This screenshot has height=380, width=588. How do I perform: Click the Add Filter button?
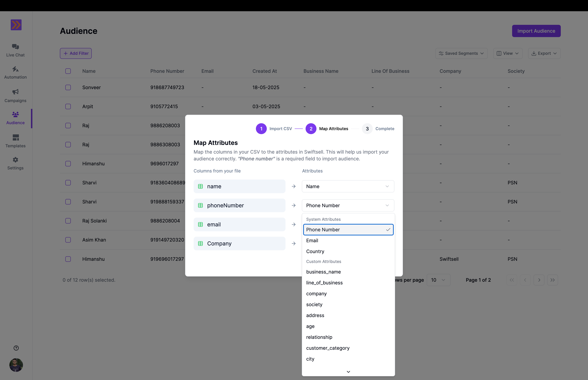(76, 53)
